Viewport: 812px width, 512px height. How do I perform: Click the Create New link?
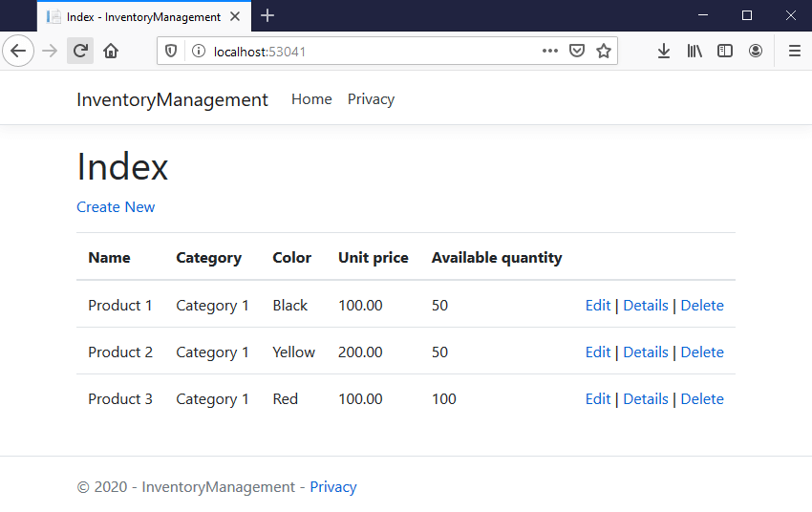[116, 207]
